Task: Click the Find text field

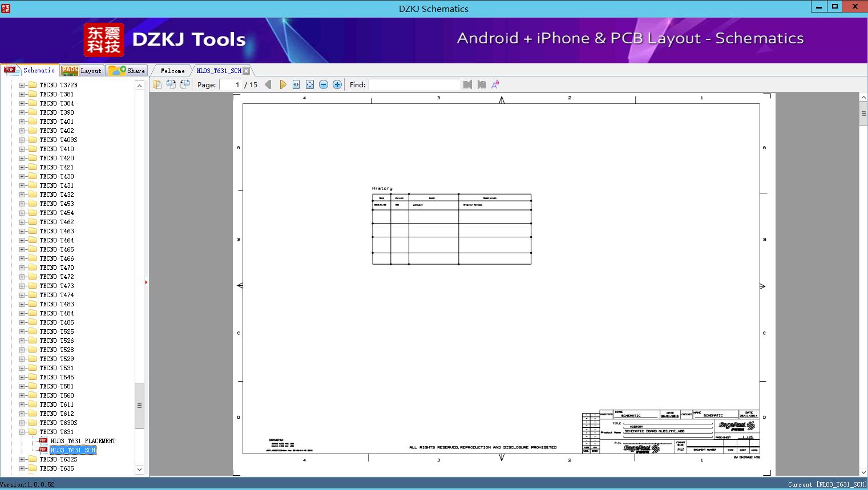Action: 414,84
